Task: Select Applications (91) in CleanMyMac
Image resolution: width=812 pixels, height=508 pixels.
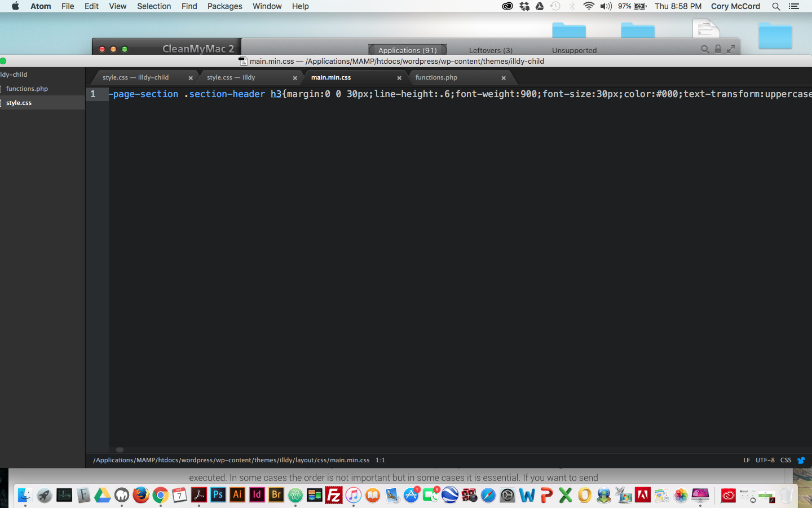Action: pos(407,50)
